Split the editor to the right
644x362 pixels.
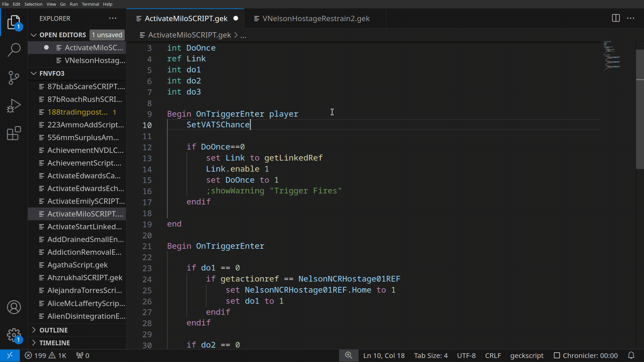coord(616,18)
